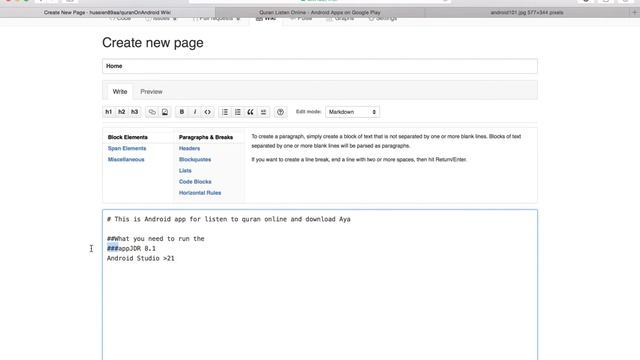The image size is (640, 360).
Task: Open the Lists help topic
Action: (x=185, y=170)
